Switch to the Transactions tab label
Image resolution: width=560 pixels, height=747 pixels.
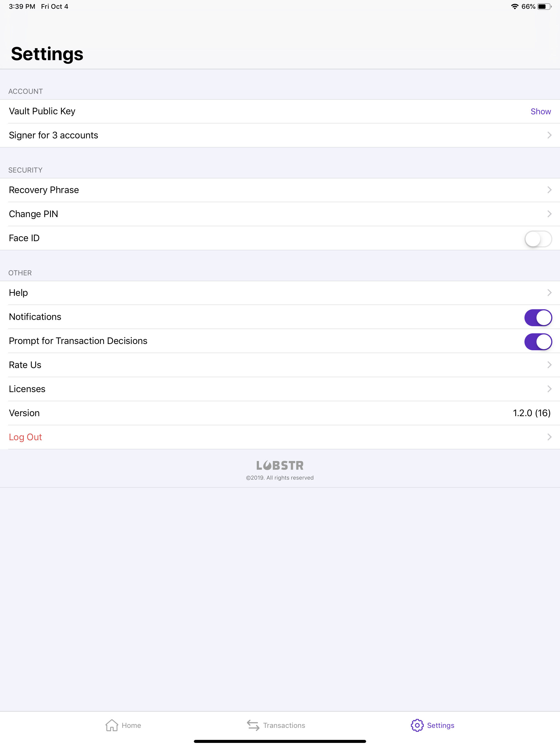click(284, 725)
